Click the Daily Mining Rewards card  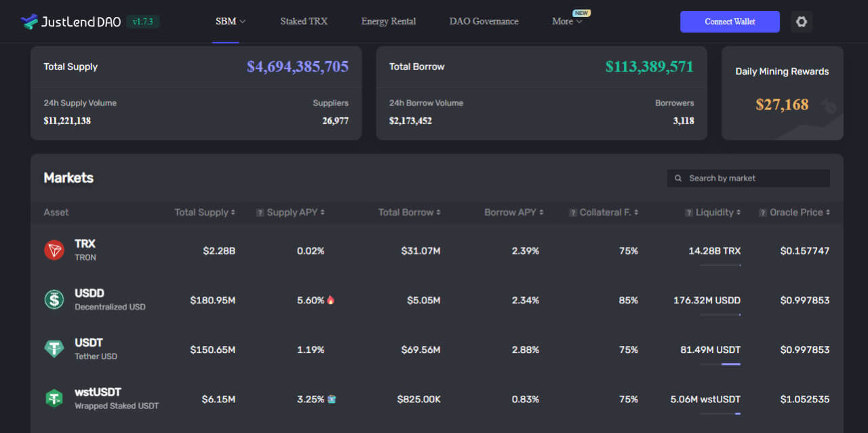[783, 93]
